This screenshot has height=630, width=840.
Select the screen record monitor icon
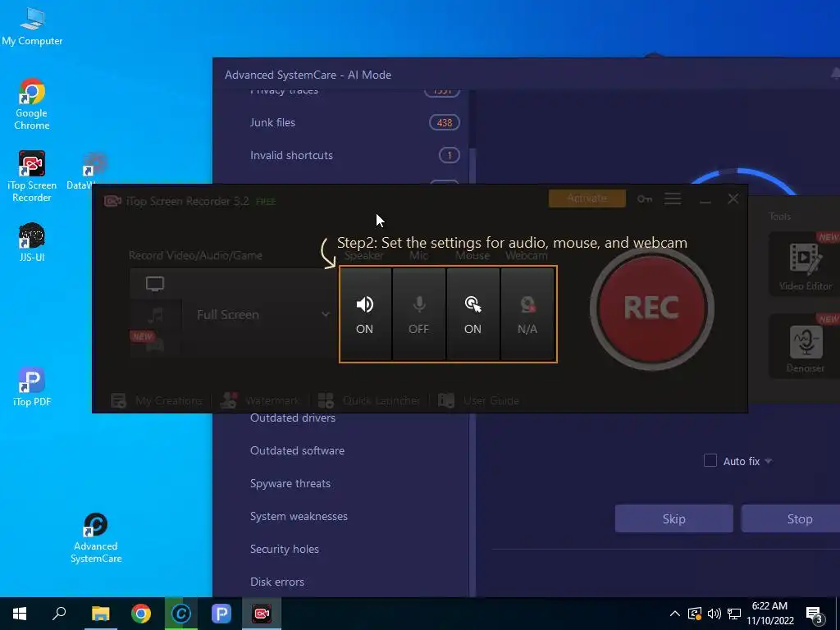(155, 283)
